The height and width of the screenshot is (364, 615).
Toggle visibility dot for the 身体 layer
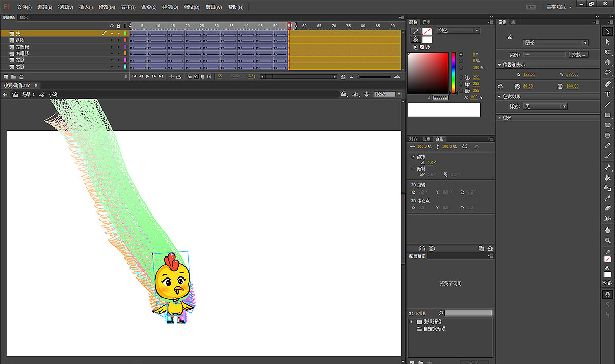pos(112,40)
